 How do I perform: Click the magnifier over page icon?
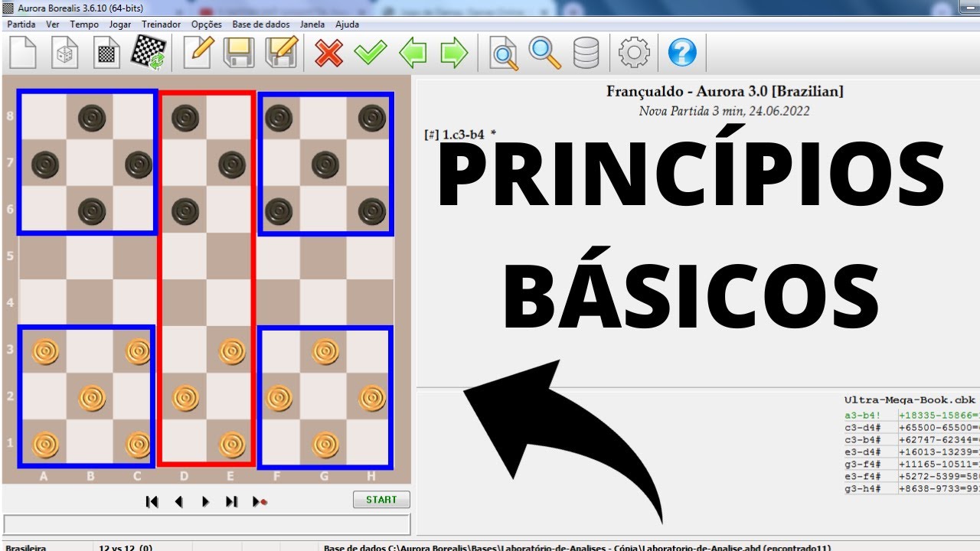(504, 54)
